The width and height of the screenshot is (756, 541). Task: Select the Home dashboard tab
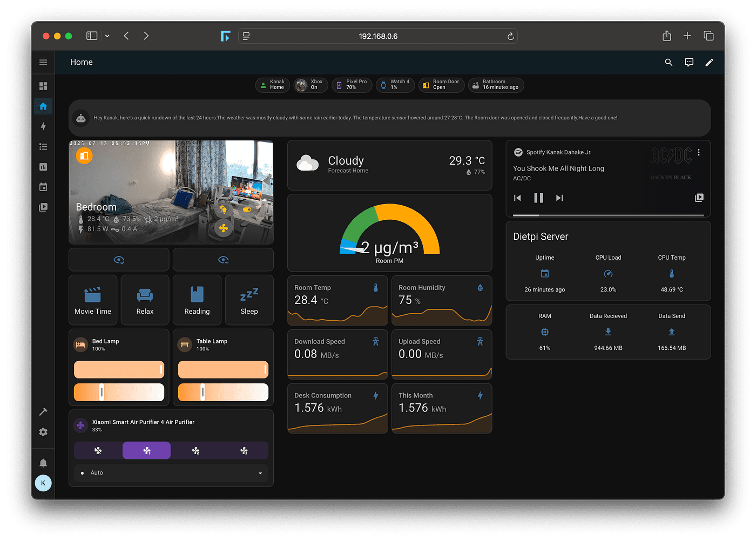click(81, 62)
